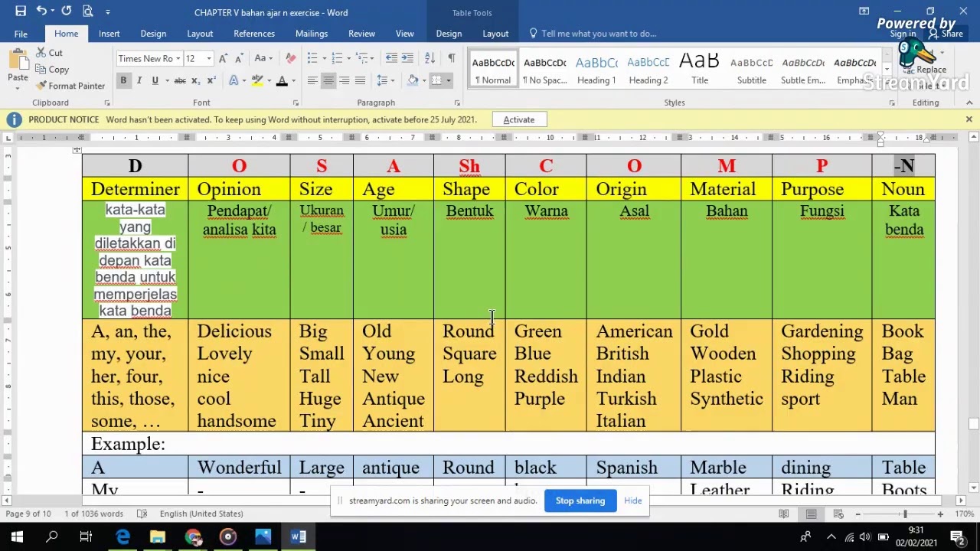Open the Insert ribbon tab

[109, 34]
